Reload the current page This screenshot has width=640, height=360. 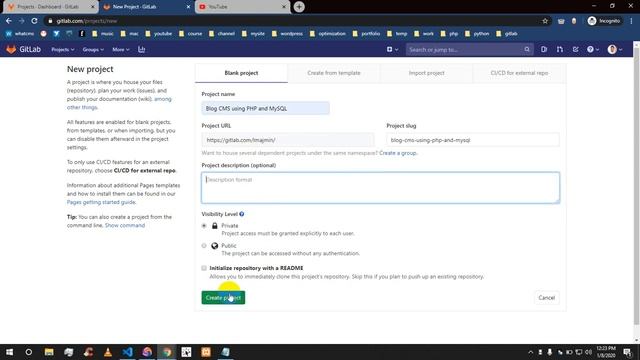[x=34, y=21]
